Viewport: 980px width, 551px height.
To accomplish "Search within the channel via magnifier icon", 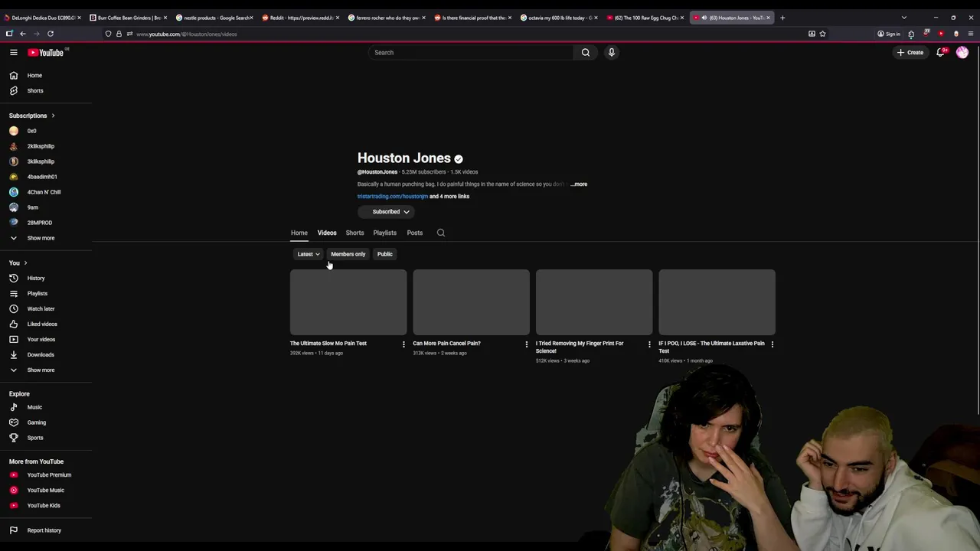I will pyautogui.click(x=441, y=233).
